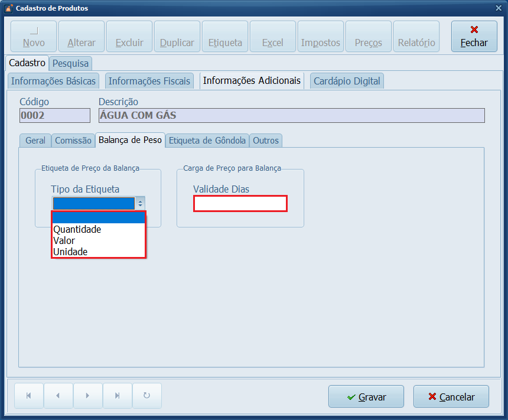Click the Novo toolbar button
Viewport: 508px width, 420px height.
34,37
